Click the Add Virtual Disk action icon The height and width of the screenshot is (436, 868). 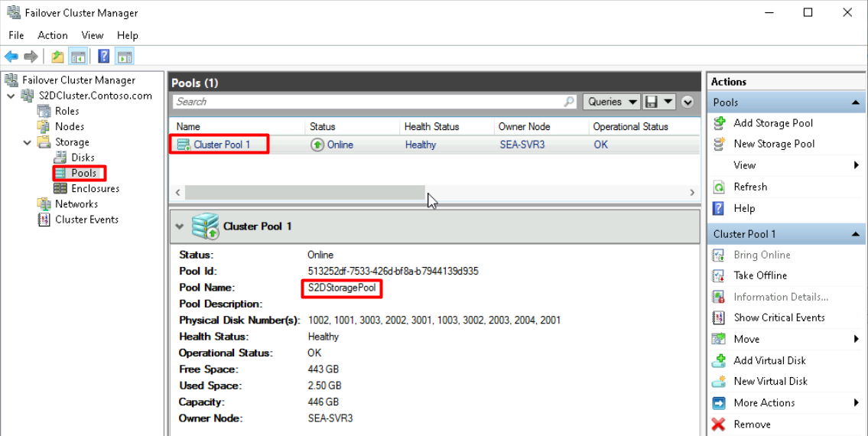tap(719, 360)
